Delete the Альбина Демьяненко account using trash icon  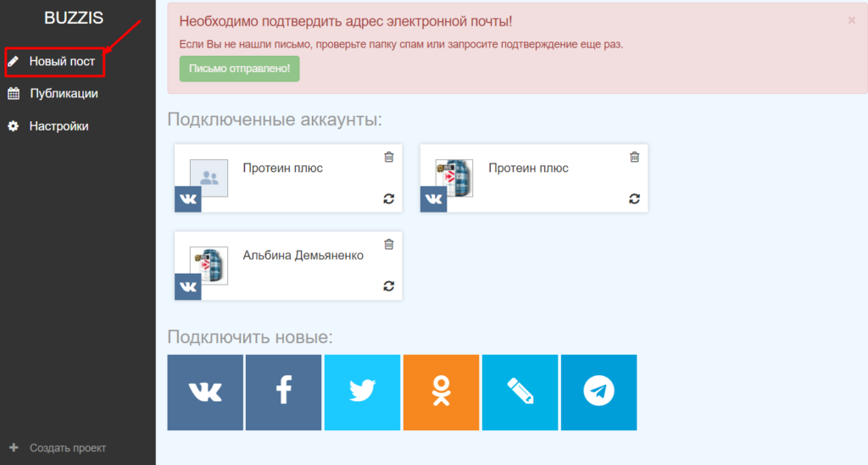tap(389, 245)
